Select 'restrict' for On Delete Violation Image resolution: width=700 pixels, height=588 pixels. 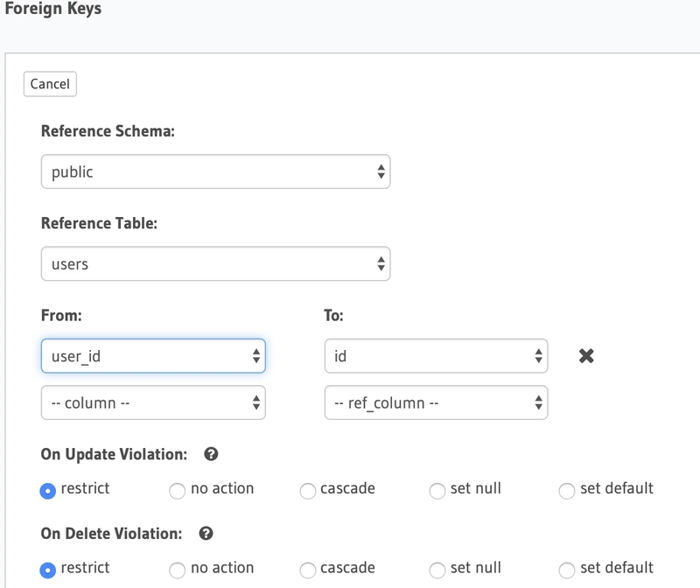[49, 570]
